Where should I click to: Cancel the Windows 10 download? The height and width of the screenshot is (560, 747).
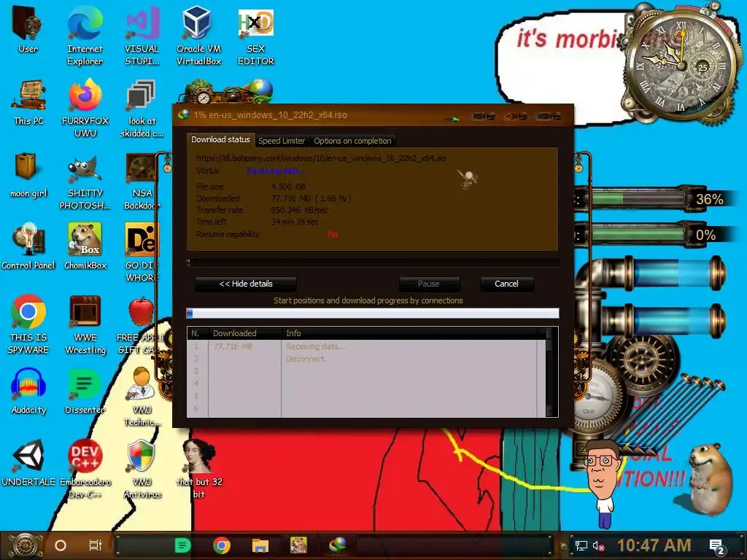506,284
